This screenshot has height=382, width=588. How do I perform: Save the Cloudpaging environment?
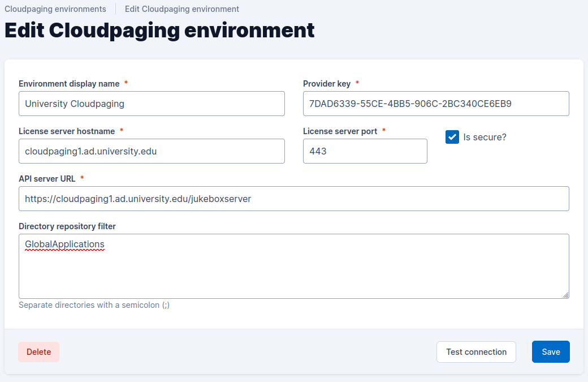(550, 351)
